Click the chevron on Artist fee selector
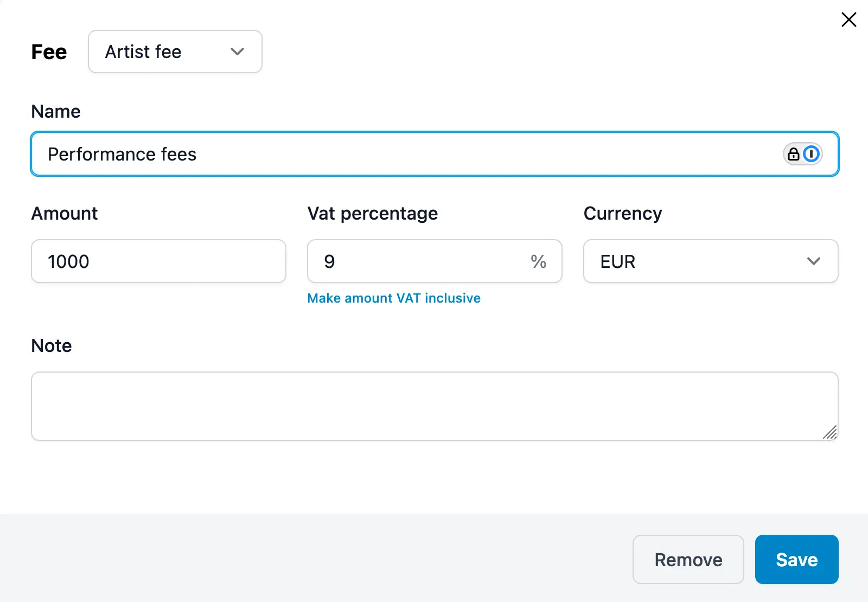The width and height of the screenshot is (868, 602). [x=237, y=52]
